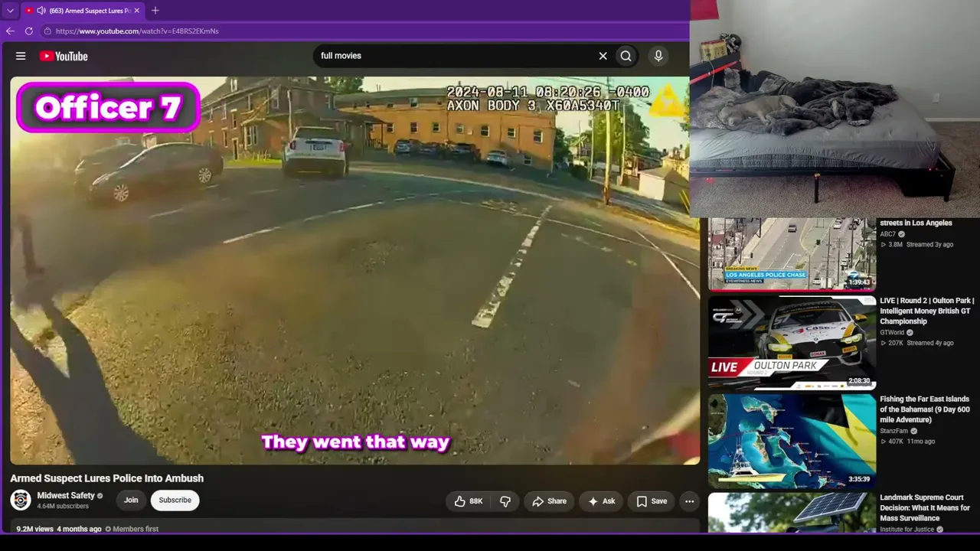This screenshot has height=551, width=980.
Task: Reload the current YouTube page
Action: click(29, 31)
